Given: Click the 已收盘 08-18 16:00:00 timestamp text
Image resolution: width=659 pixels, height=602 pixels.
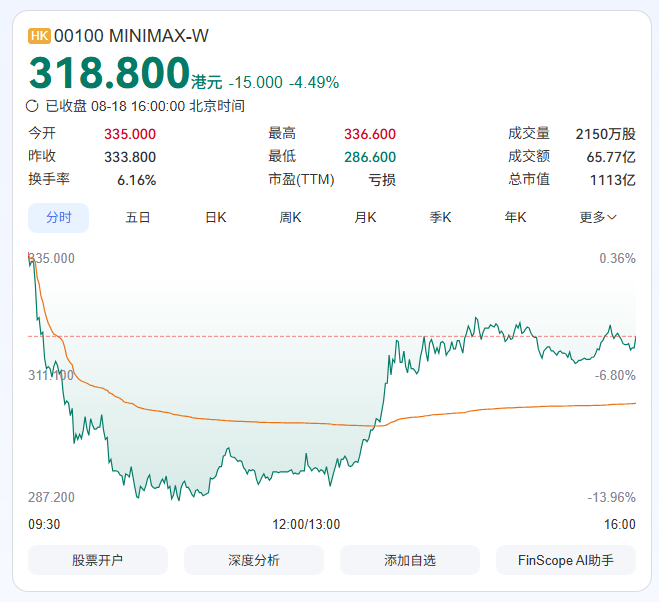Looking at the screenshot, I should click(x=145, y=106).
